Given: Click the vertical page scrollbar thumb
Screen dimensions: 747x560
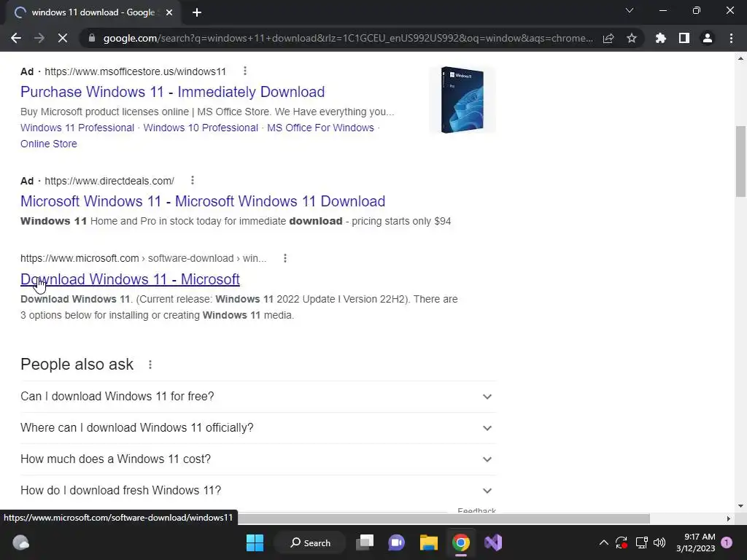Looking at the screenshot, I should pos(740,161).
